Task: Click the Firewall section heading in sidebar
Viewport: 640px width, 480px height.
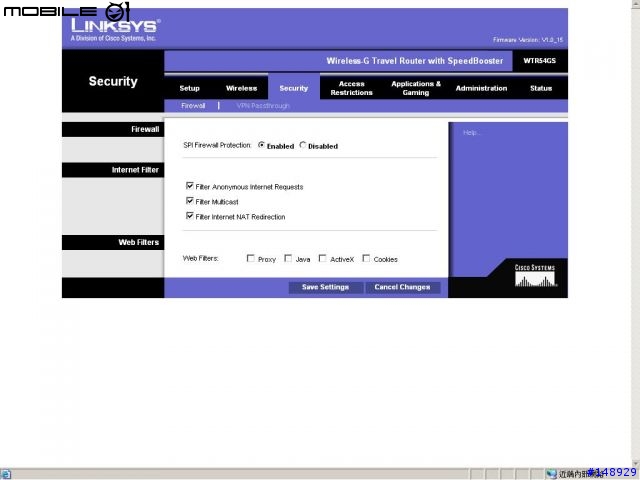Action: point(145,129)
